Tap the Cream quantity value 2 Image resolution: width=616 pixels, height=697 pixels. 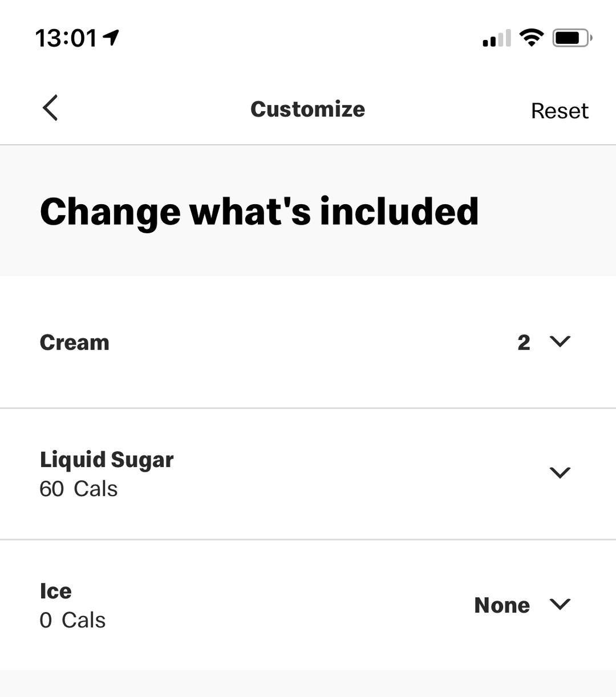pyautogui.click(x=524, y=342)
